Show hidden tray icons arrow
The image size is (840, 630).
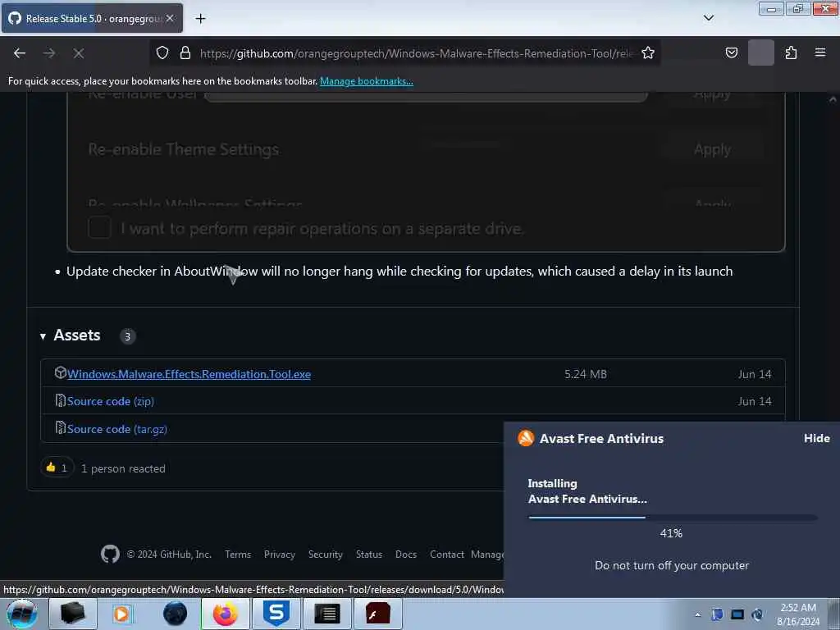pos(697,614)
